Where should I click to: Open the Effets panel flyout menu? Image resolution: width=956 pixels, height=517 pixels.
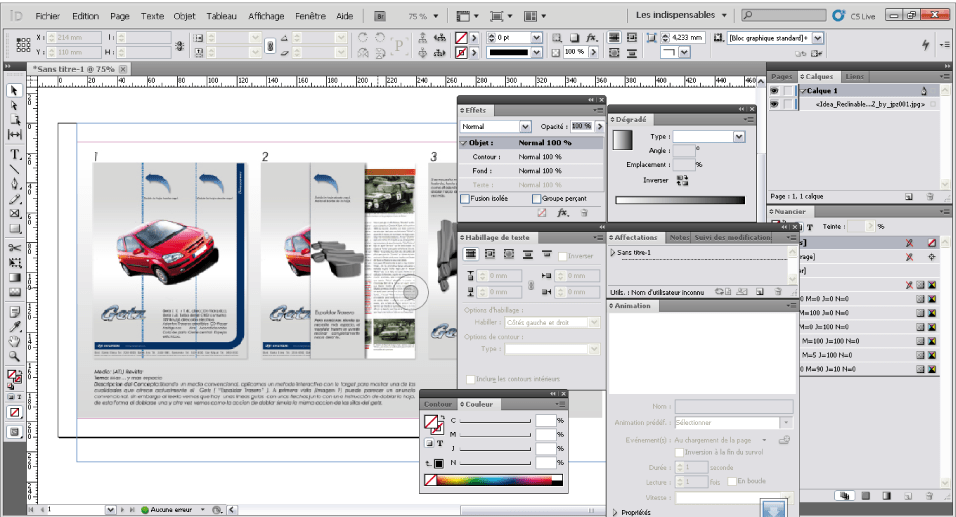click(598, 110)
